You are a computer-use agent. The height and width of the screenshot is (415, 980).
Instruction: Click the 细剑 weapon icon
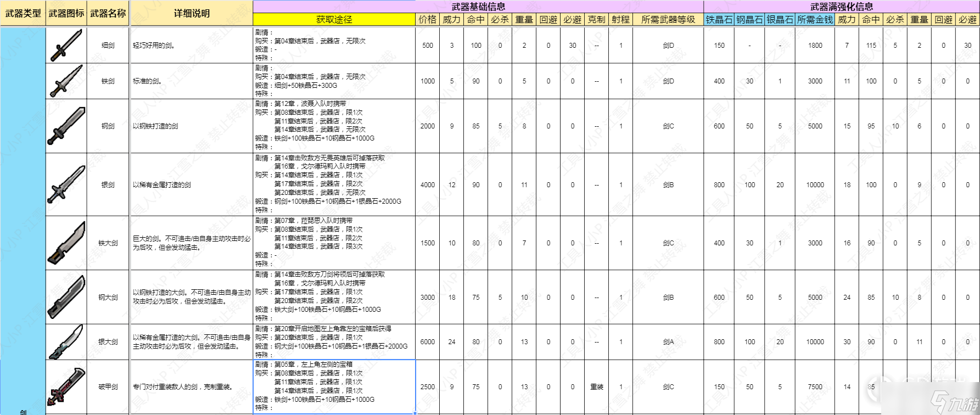coord(66,45)
